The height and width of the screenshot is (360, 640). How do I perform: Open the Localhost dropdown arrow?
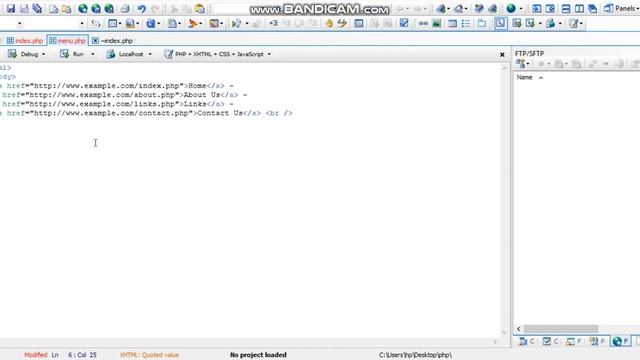pyautogui.click(x=150, y=54)
